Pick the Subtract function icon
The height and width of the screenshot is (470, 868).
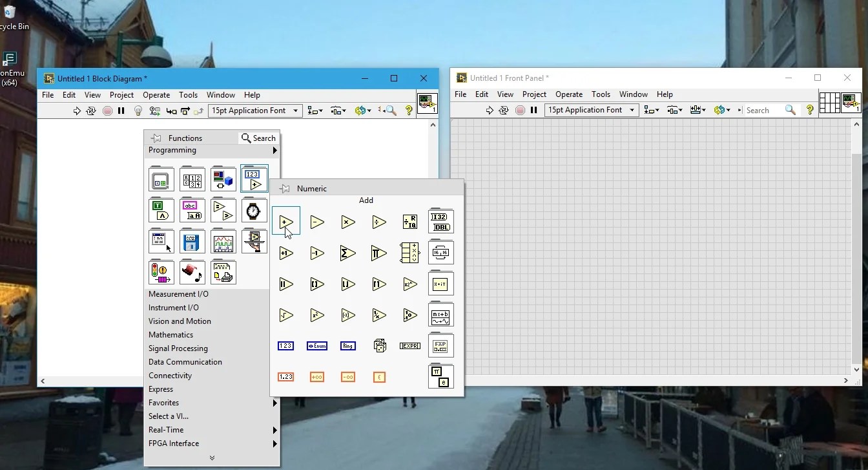click(316, 222)
